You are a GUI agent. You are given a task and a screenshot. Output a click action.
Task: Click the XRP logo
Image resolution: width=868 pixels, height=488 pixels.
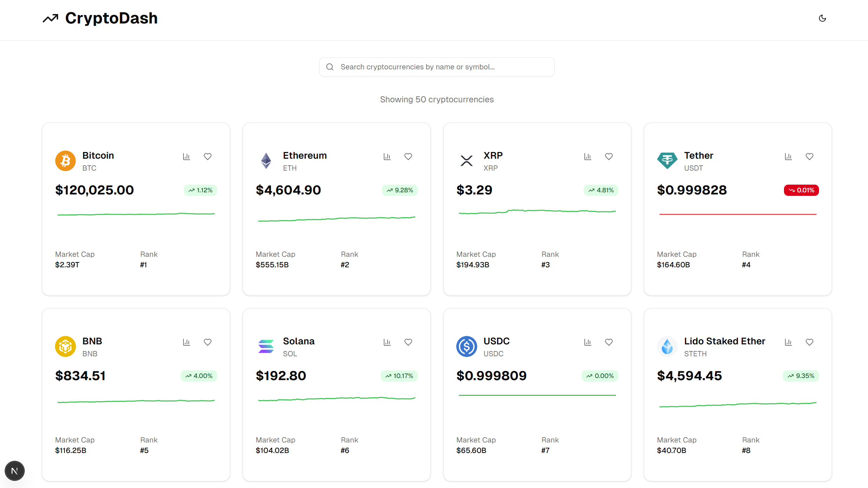467,161
